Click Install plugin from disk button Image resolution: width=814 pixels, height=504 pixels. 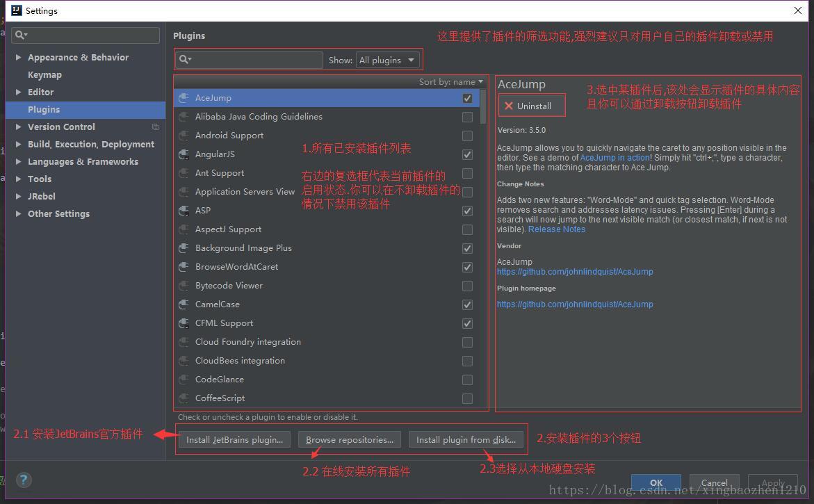466,439
